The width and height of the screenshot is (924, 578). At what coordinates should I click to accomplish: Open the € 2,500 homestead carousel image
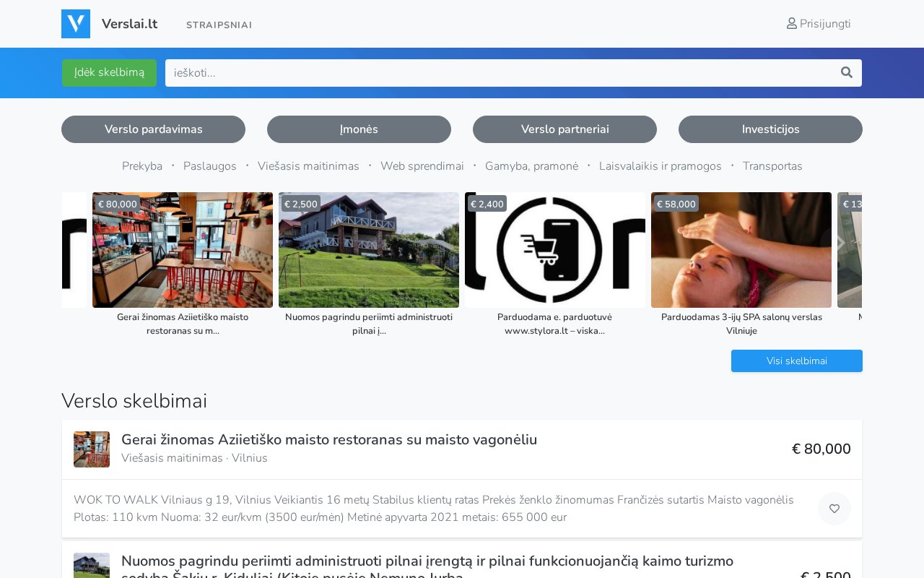[369, 250]
